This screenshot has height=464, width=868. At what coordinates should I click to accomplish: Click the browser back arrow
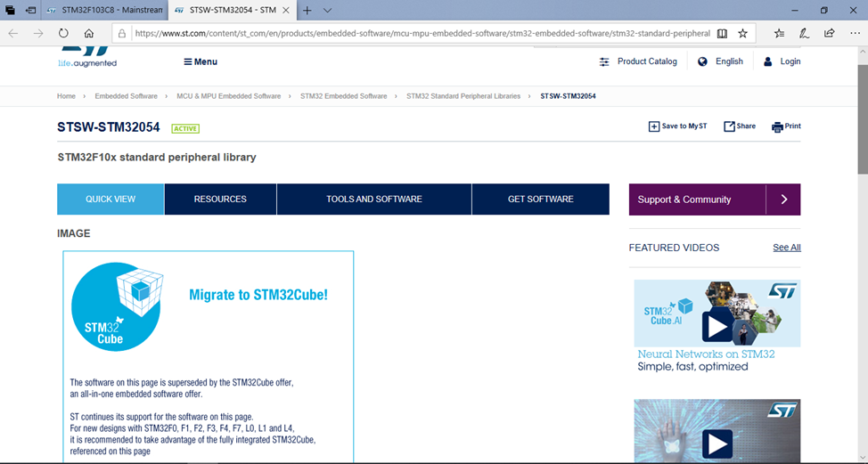coord(13,33)
